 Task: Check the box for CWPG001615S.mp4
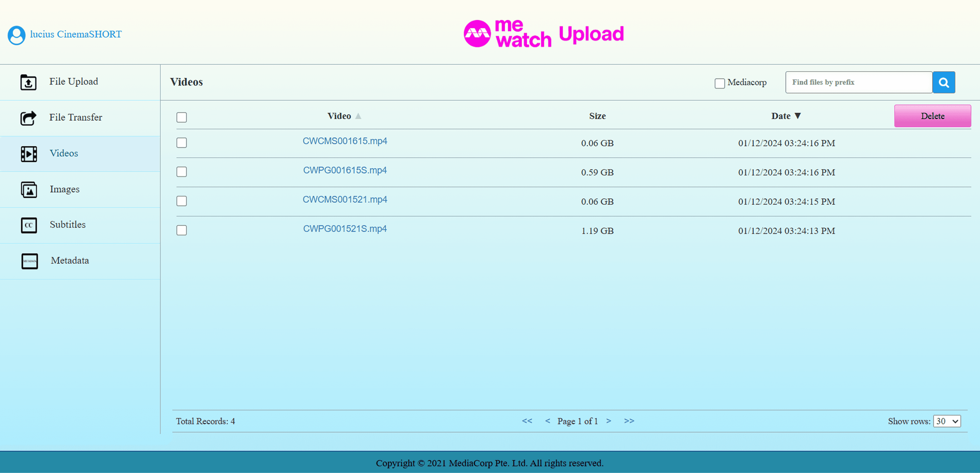(x=181, y=172)
